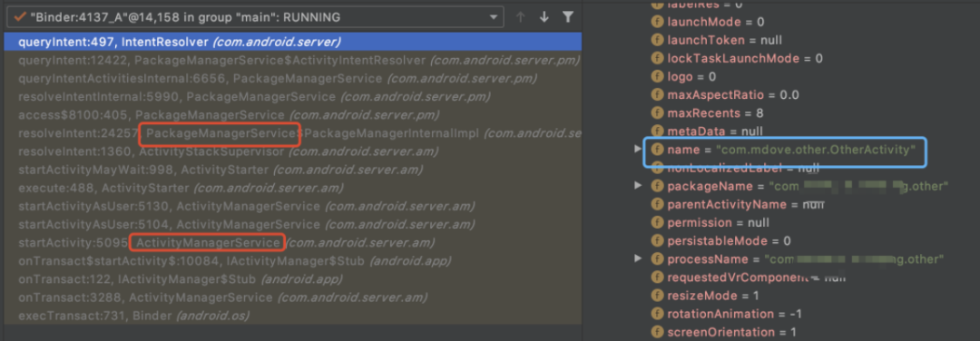The image size is (980, 341).
Task: Click the next frame down arrow icon
Action: [x=544, y=17]
